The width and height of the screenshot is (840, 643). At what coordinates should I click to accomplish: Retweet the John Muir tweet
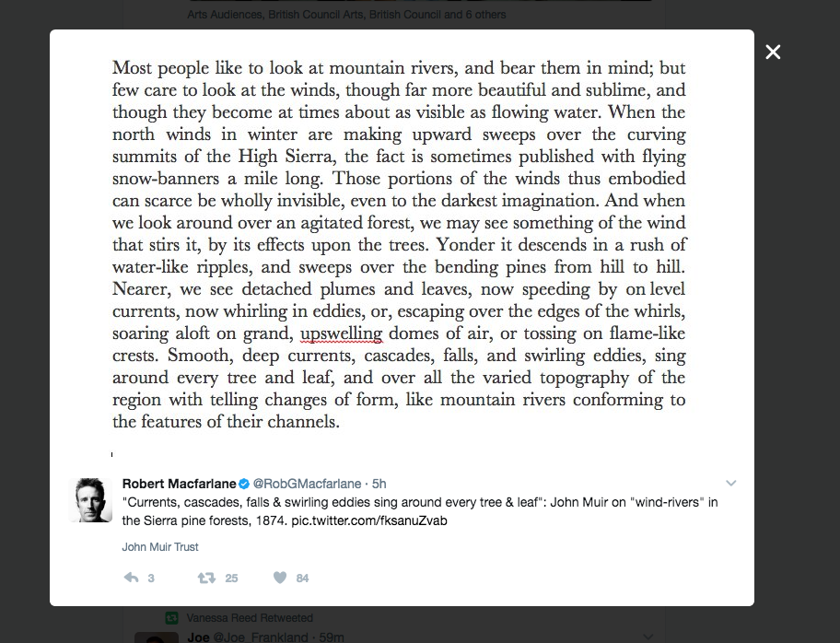(206, 578)
